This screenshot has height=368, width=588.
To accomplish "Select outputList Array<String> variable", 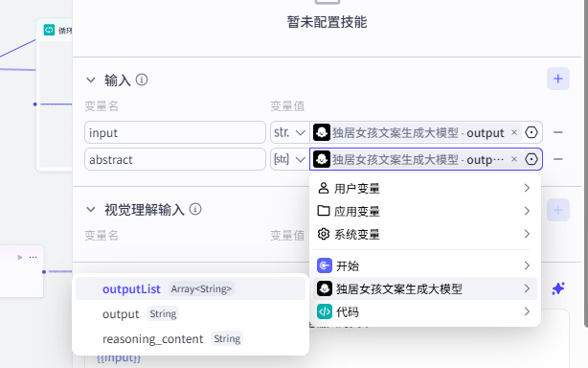I will point(191,288).
